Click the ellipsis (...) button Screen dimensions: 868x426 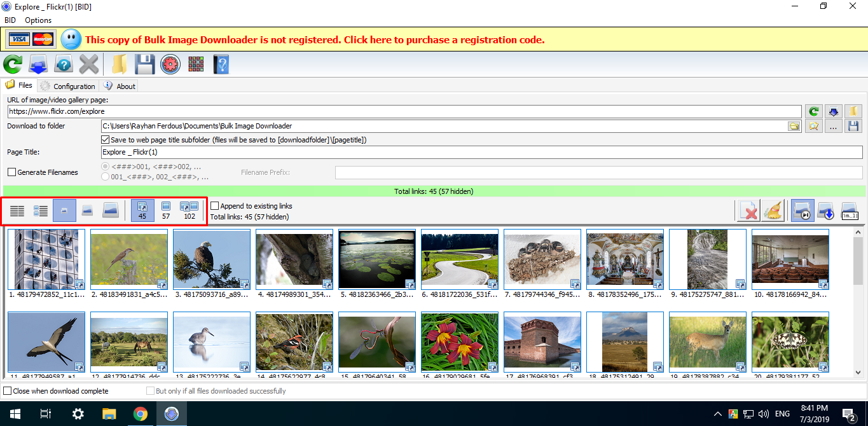tap(833, 126)
